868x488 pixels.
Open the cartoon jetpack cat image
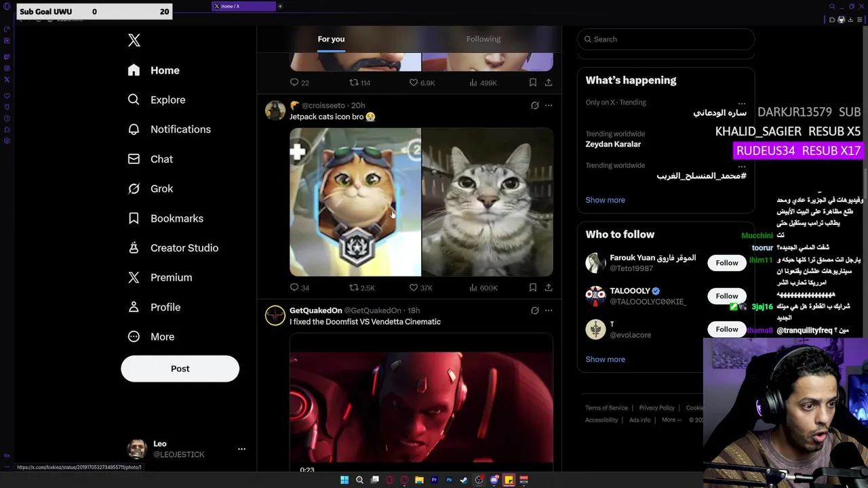[x=355, y=202]
